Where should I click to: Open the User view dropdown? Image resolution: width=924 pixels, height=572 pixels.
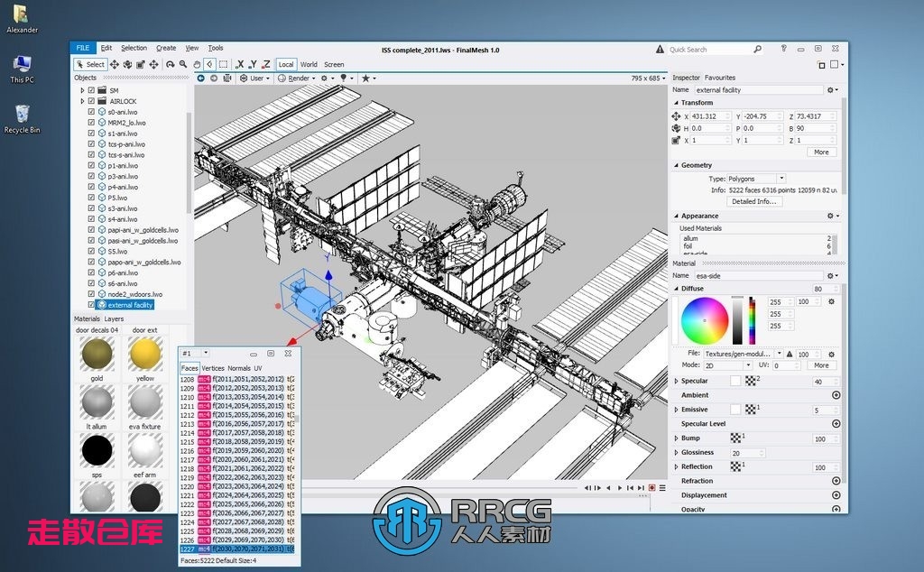point(254,78)
